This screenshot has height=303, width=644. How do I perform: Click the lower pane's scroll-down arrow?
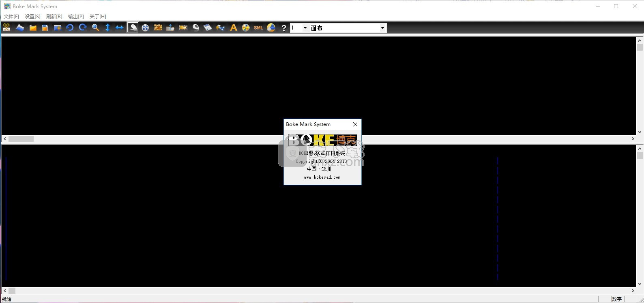point(640,284)
